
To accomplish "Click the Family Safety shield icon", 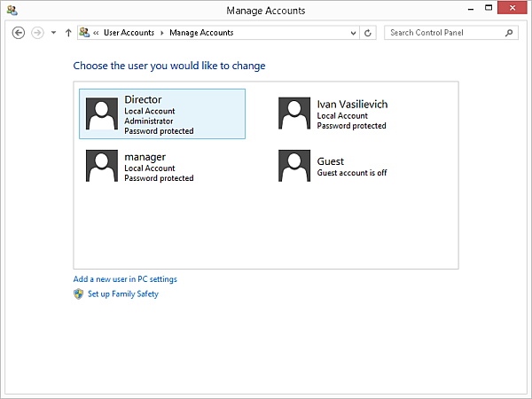I will [x=78, y=293].
